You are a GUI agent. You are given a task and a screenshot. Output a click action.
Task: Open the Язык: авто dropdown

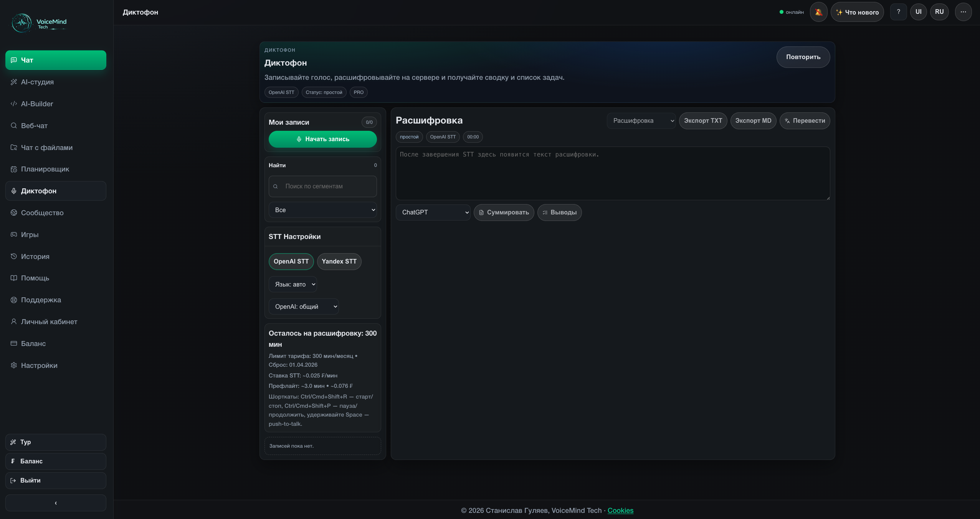click(293, 284)
